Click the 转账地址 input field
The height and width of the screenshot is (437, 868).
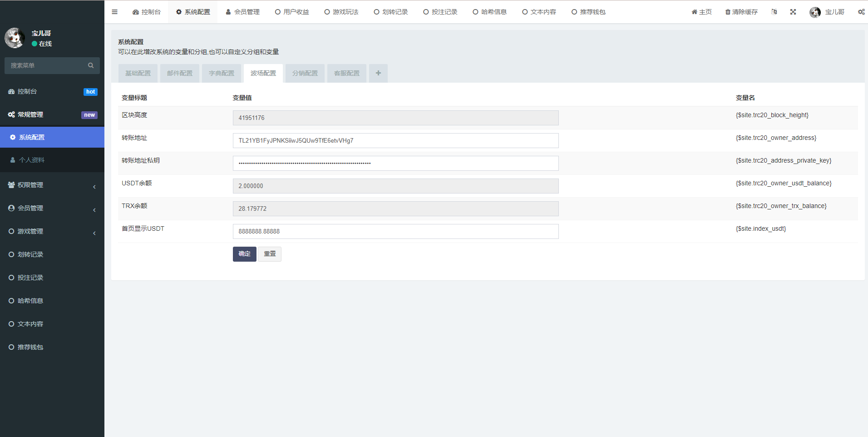[x=395, y=140]
